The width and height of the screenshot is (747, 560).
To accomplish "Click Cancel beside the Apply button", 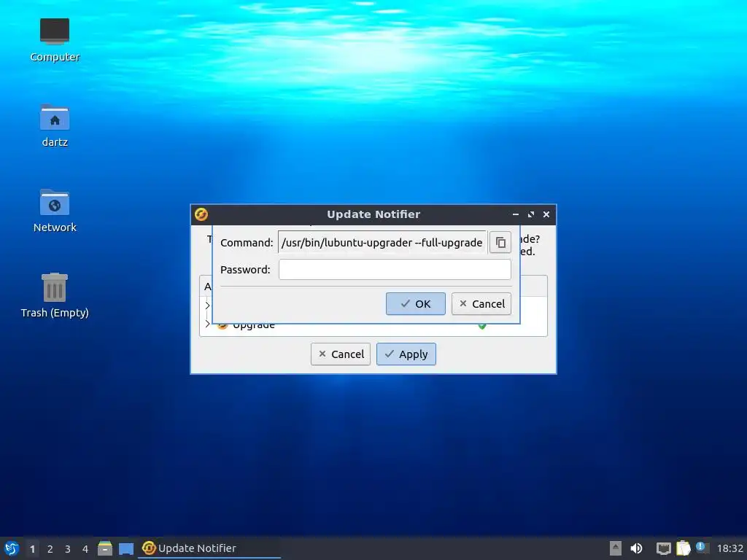I will [340, 354].
